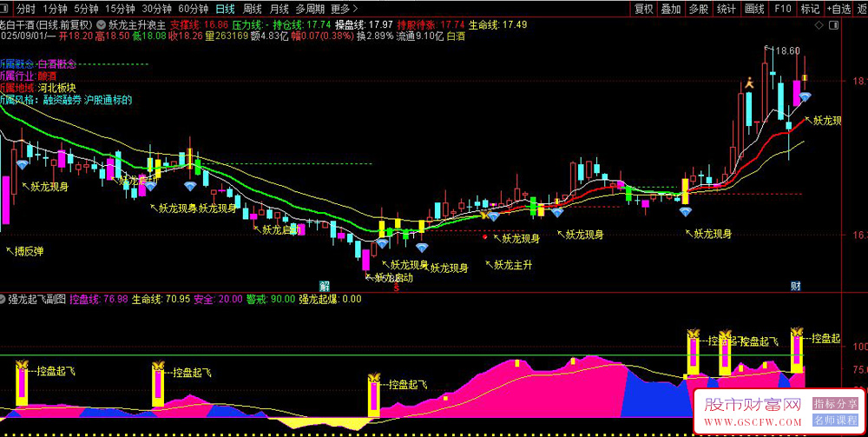Click the blue diamond beside the cut-off 妖龙现 label
The width and height of the screenshot is (868, 437).
[x=805, y=97]
